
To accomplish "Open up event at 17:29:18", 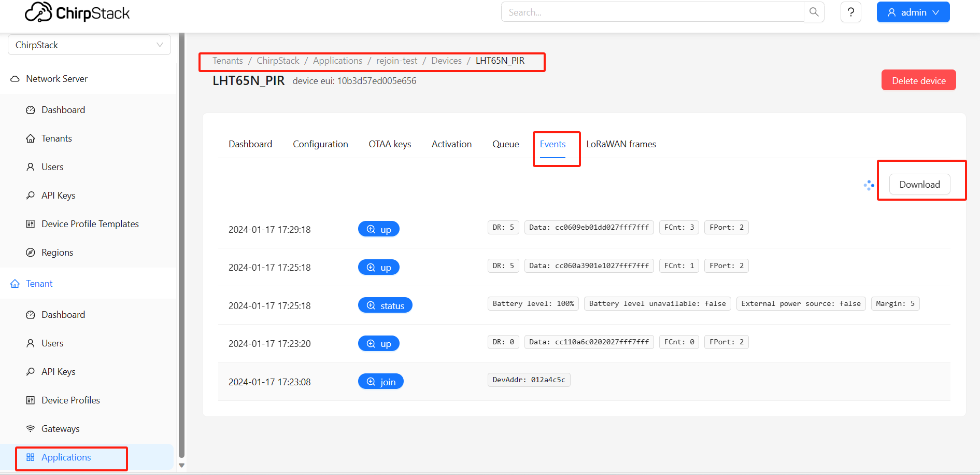I will [x=378, y=229].
